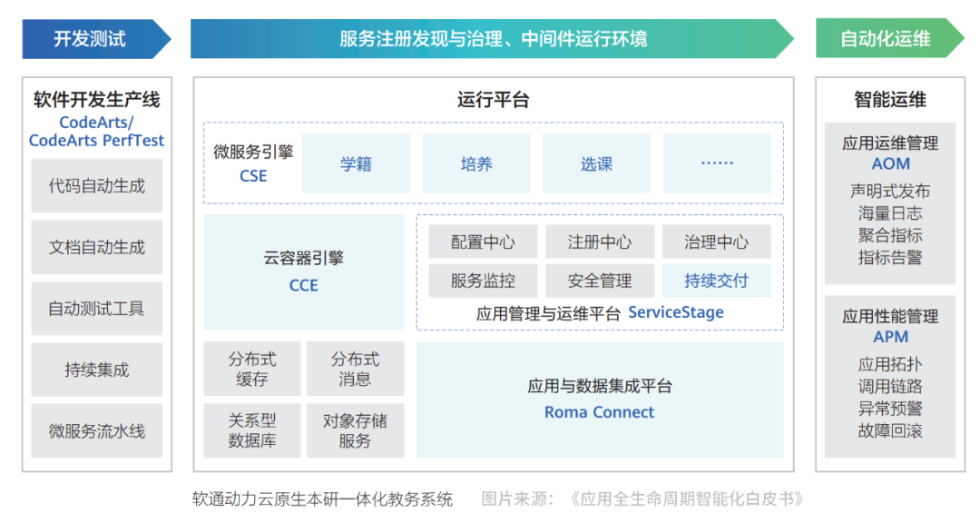This screenshot has width=980, height=523.
Task: Click the AOM text
Action: coord(891,164)
